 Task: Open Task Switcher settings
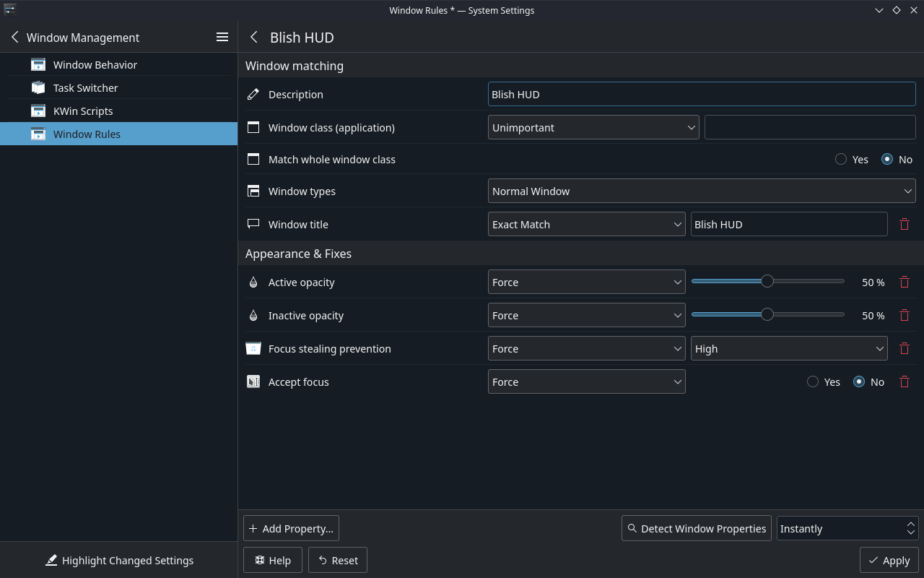coord(118,87)
